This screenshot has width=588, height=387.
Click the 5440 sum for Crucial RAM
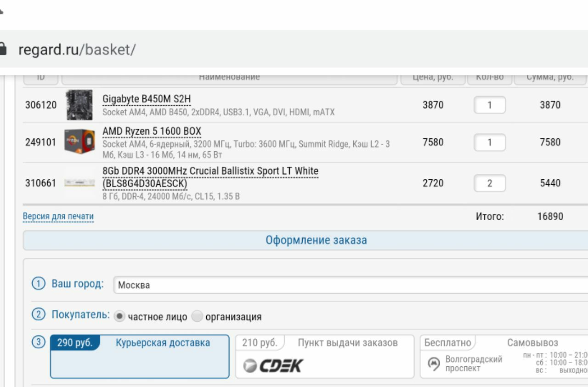pos(550,183)
